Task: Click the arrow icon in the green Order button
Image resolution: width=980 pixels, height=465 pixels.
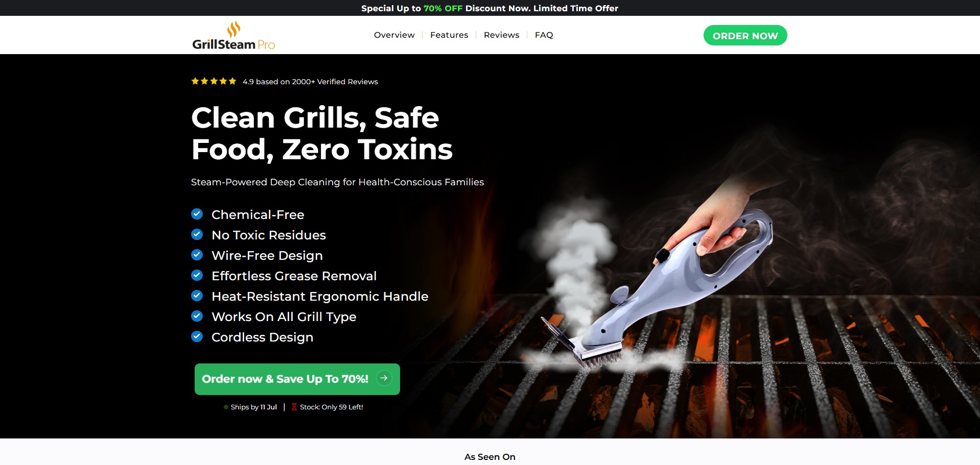Action: coord(384,378)
